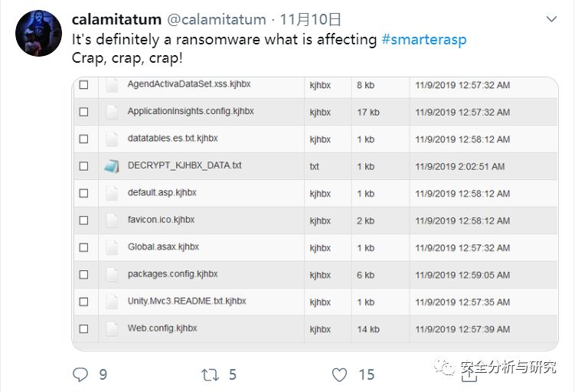The width and height of the screenshot is (575, 392).
Task: Like the tweet with the heart icon
Action: (340, 374)
